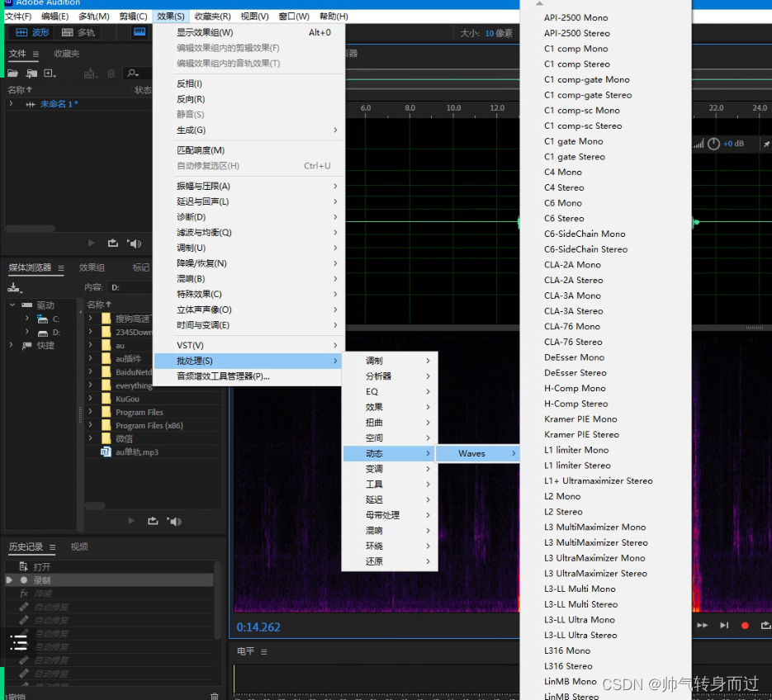Open 音频增效工具管理器(P) entry
This screenshot has height=700, width=772.
tap(249, 376)
